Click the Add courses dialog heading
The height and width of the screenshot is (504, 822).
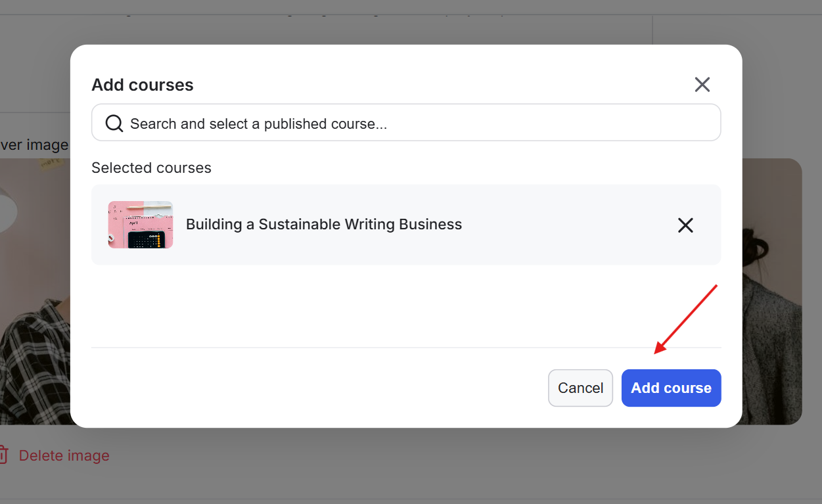coord(143,85)
